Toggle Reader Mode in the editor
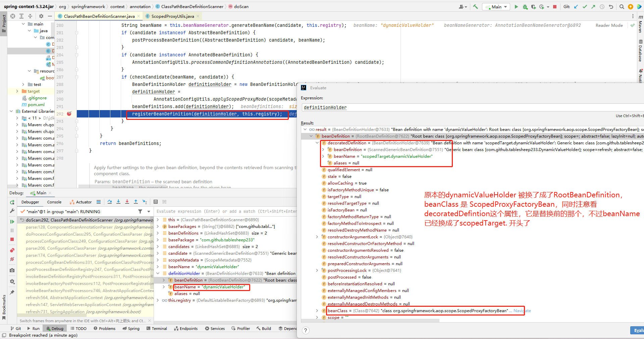644x339 pixels. point(609,26)
